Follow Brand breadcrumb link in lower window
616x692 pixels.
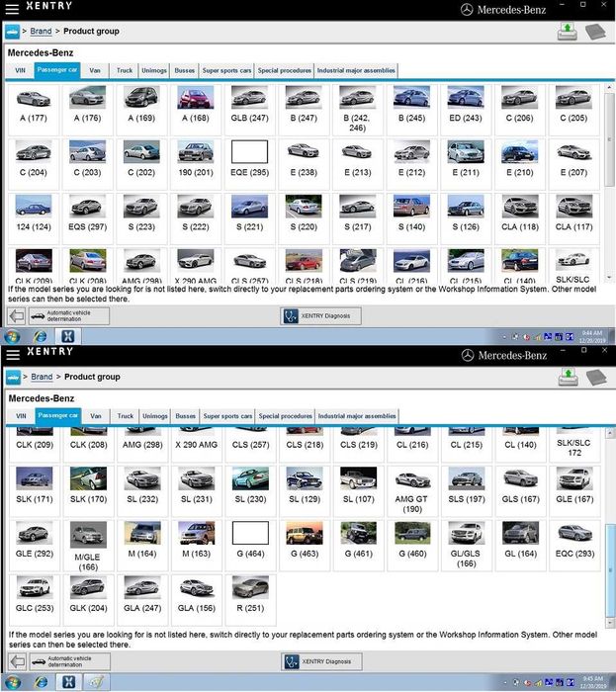tap(42, 377)
